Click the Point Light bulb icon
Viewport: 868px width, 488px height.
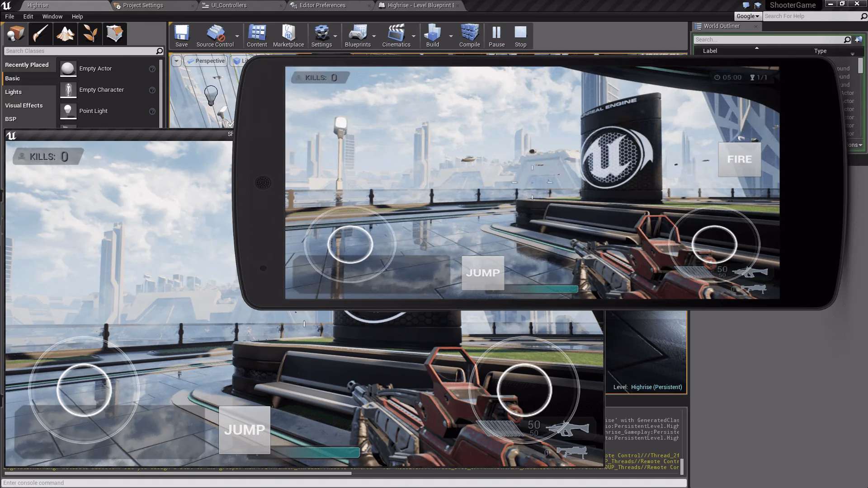68,111
